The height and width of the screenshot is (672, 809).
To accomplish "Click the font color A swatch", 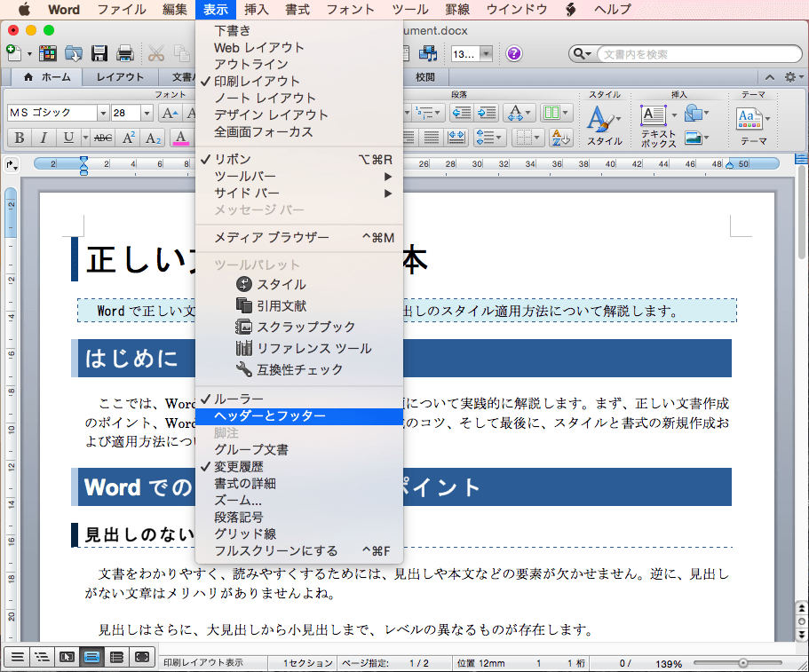I will click(180, 138).
